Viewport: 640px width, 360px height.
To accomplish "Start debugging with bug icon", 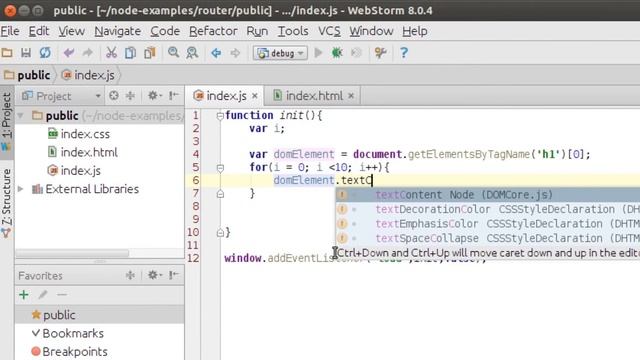I will (337, 53).
